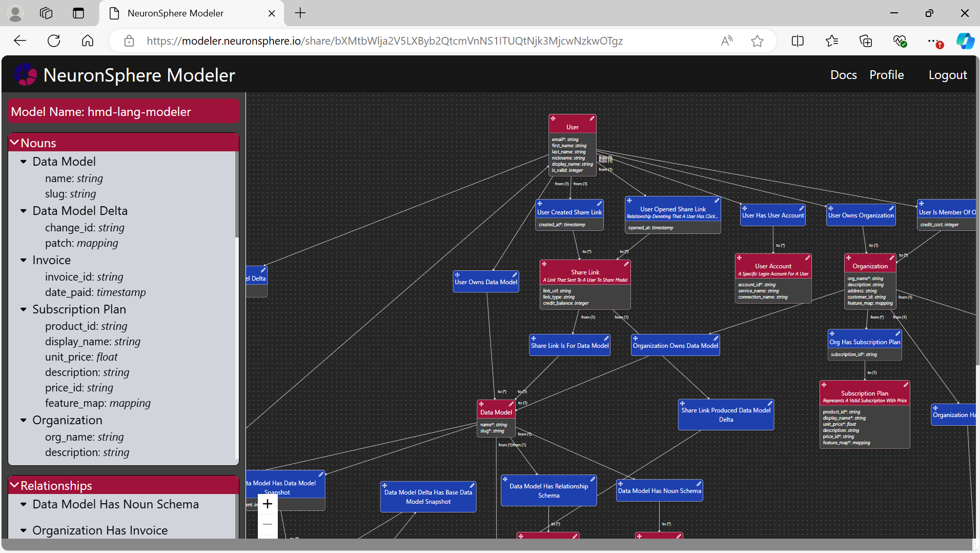Click the Nouns panel scrollbar
Image resolution: width=980 pixels, height=553 pixels.
236,194
